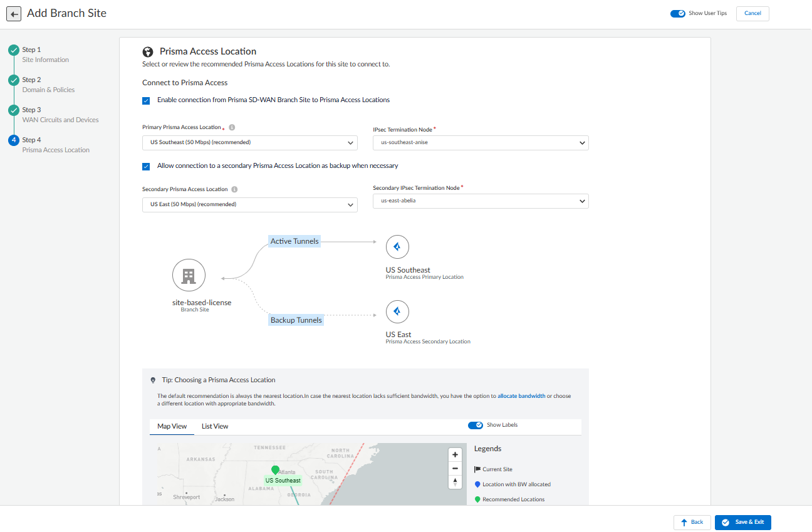Open Primary Prisma Access Location dropdown
Image resolution: width=812 pixels, height=532 pixels.
(249, 143)
